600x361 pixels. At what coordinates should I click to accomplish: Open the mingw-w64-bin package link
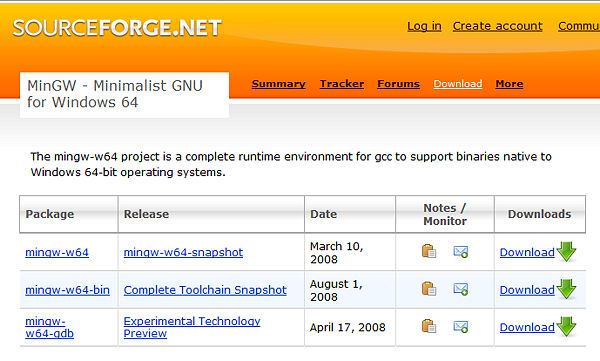pos(67,290)
